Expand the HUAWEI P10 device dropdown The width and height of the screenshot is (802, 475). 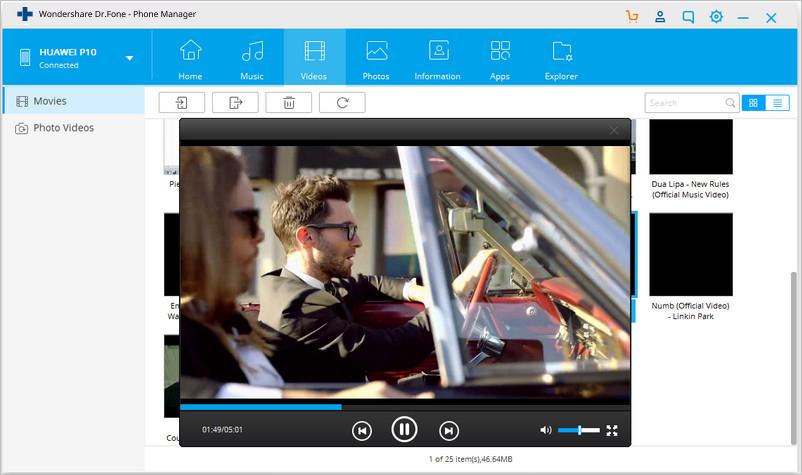click(129, 58)
